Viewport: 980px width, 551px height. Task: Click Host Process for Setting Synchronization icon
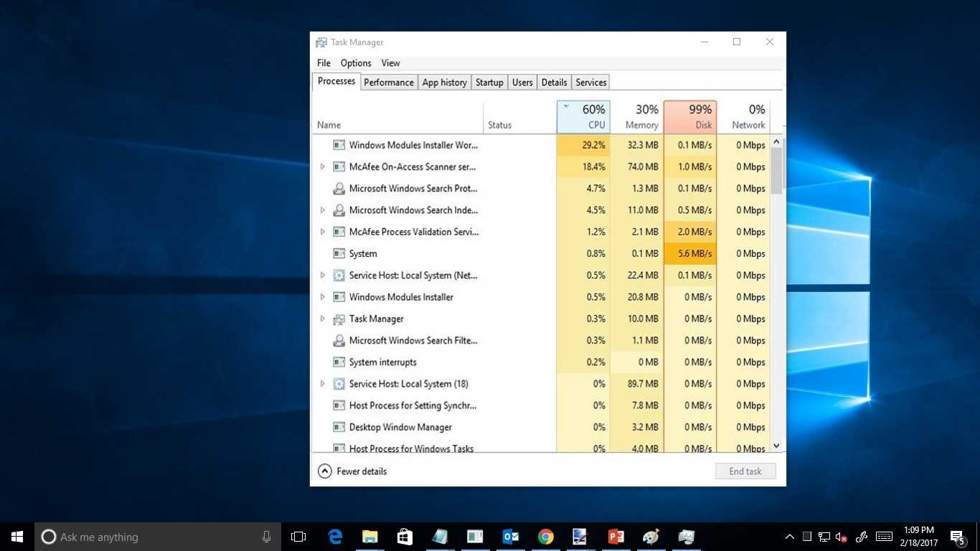339,405
